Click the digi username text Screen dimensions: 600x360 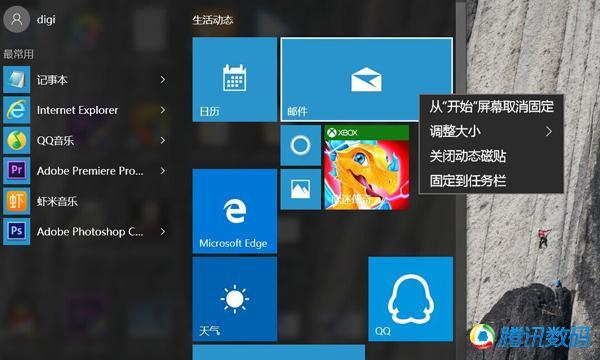pyautogui.click(x=46, y=20)
